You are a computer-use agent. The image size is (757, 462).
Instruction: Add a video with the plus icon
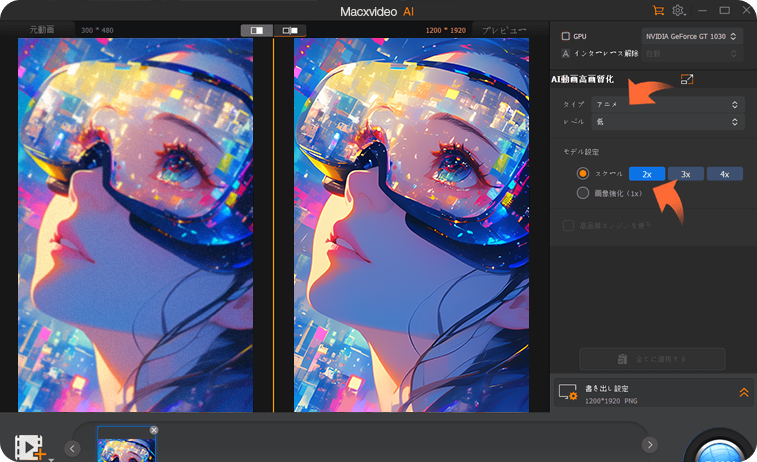click(x=30, y=447)
